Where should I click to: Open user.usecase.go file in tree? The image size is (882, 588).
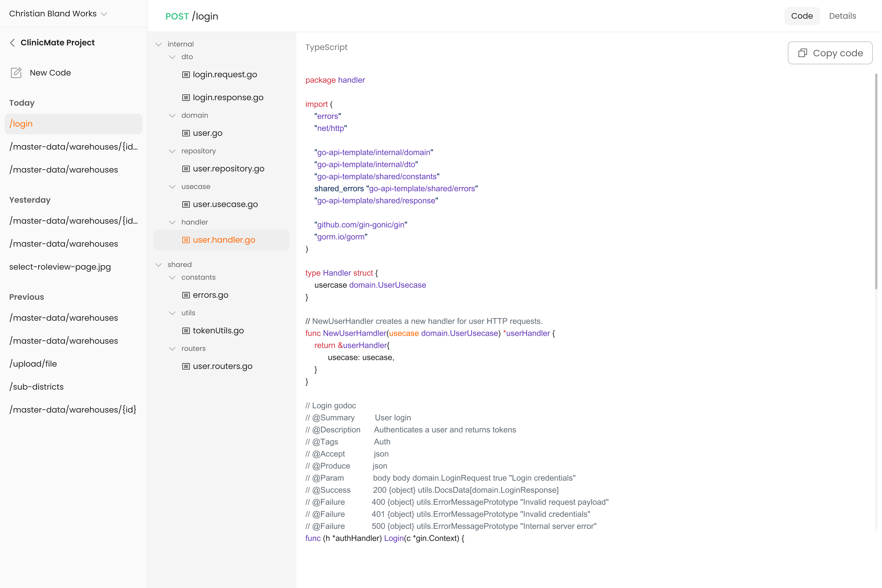coord(225,204)
